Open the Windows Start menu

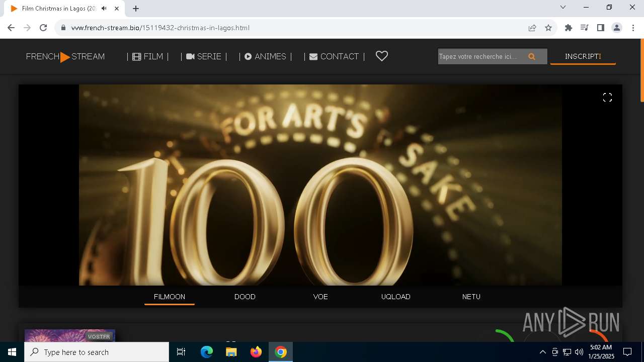(x=12, y=352)
